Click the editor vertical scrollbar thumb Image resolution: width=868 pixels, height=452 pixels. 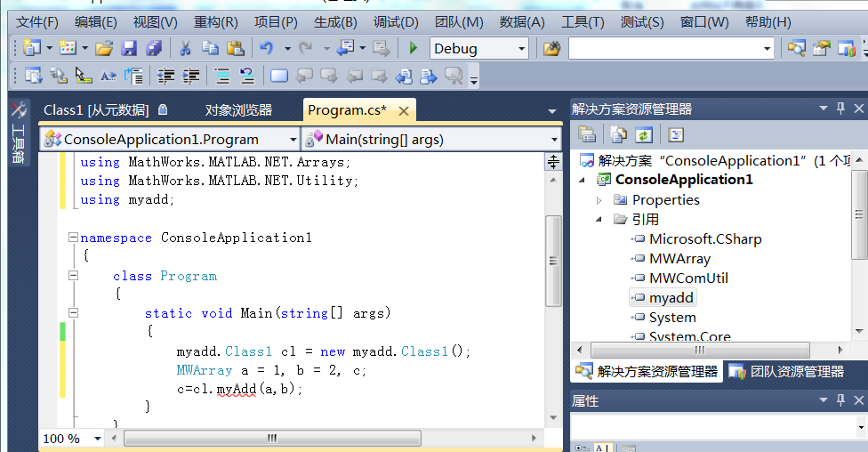[553, 261]
